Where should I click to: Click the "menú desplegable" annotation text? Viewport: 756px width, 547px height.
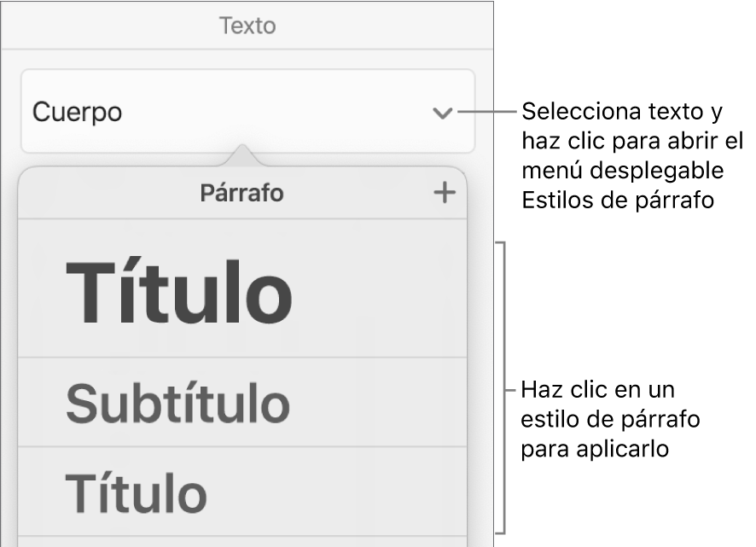tap(623, 172)
